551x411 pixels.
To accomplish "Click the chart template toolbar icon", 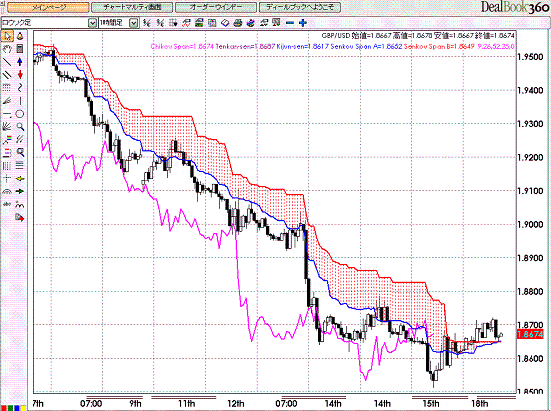I will click(x=212, y=23).
